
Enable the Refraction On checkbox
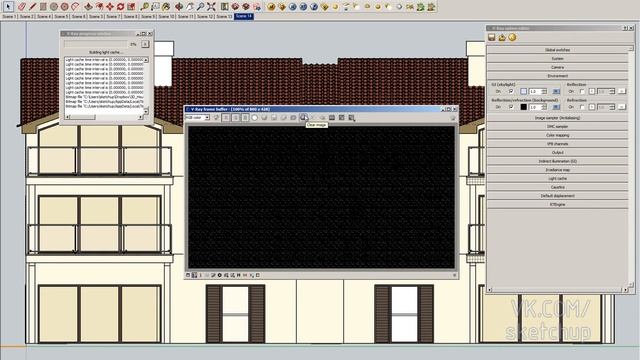[x=582, y=107]
